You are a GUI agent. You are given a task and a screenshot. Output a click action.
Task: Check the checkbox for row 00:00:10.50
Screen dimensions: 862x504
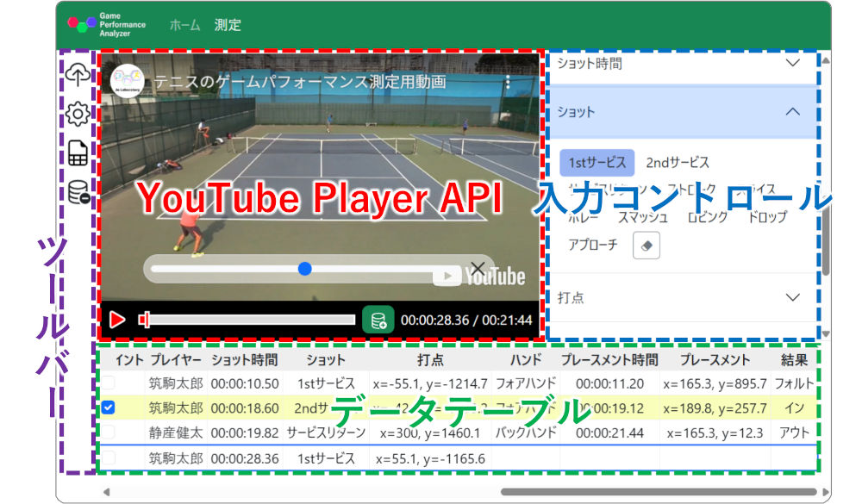point(109,383)
